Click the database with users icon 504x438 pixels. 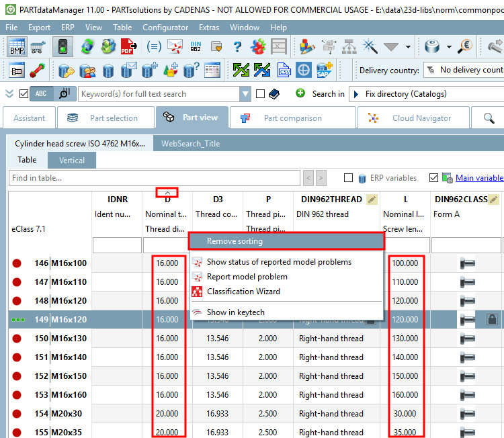tap(87, 71)
